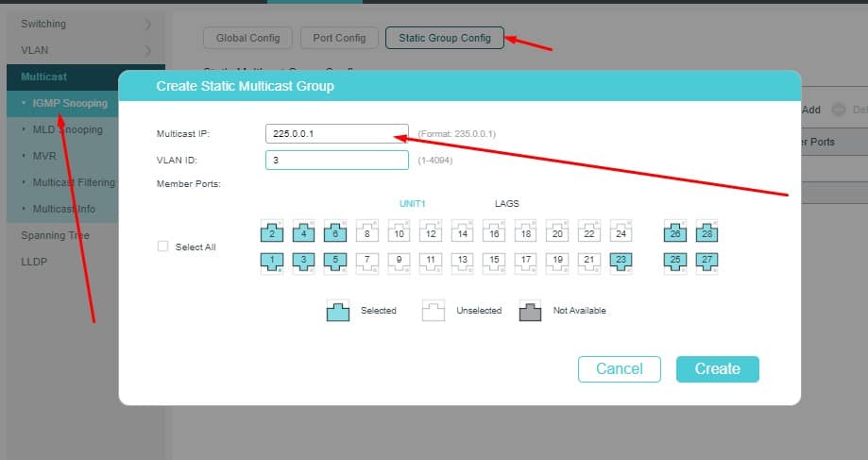Click the Create button

tap(718, 369)
